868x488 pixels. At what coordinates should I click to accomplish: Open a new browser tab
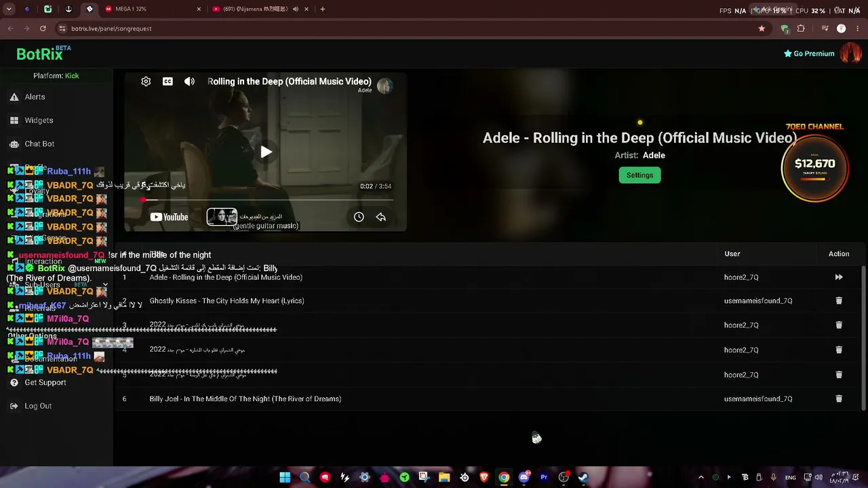(322, 9)
